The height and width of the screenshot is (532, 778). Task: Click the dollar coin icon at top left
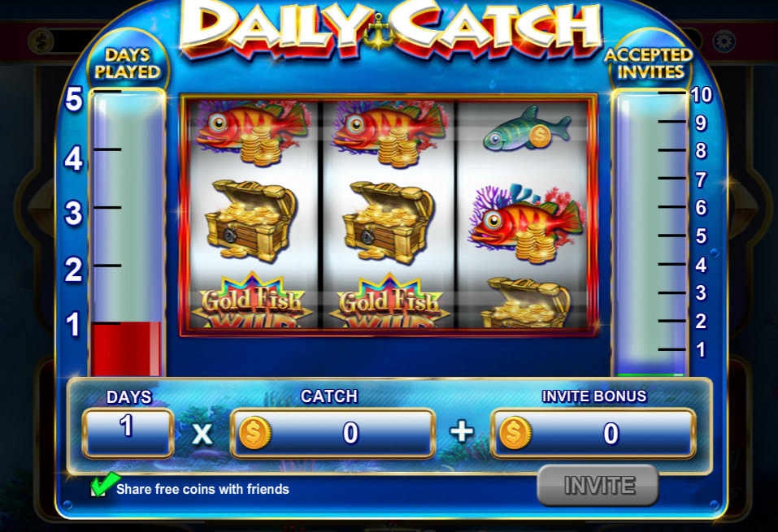[41, 41]
